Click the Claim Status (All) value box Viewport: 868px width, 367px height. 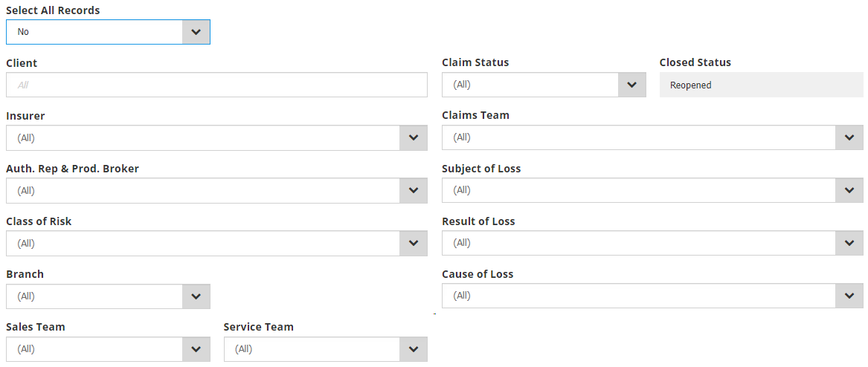click(530, 85)
